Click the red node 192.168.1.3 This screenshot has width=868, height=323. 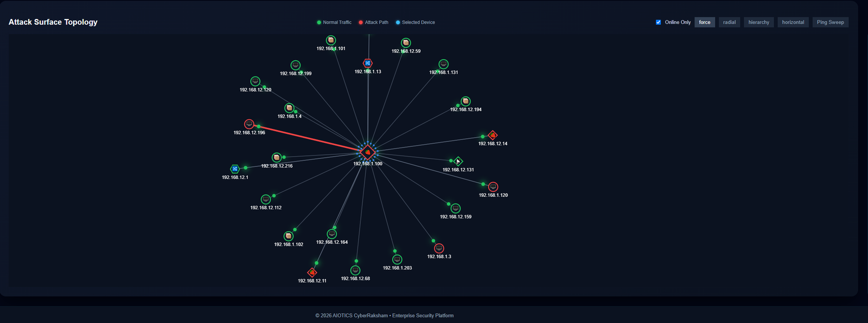click(439, 248)
